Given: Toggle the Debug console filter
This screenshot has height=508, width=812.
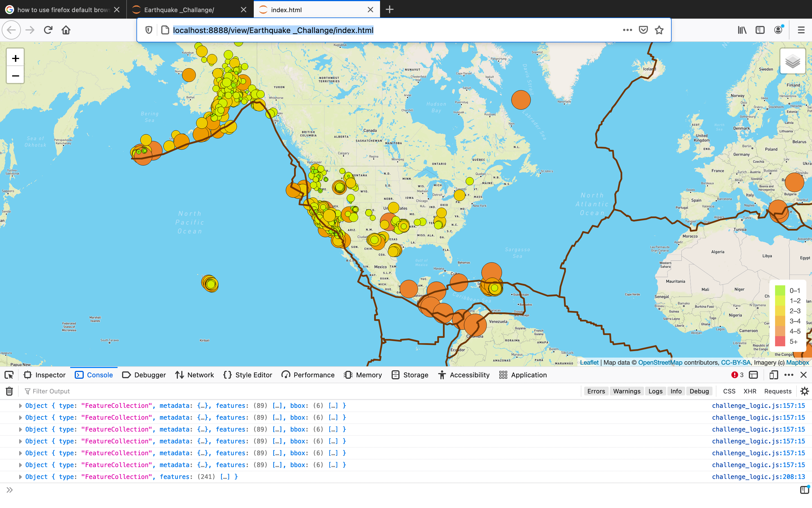Looking at the screenshot, I should point(699,391).
